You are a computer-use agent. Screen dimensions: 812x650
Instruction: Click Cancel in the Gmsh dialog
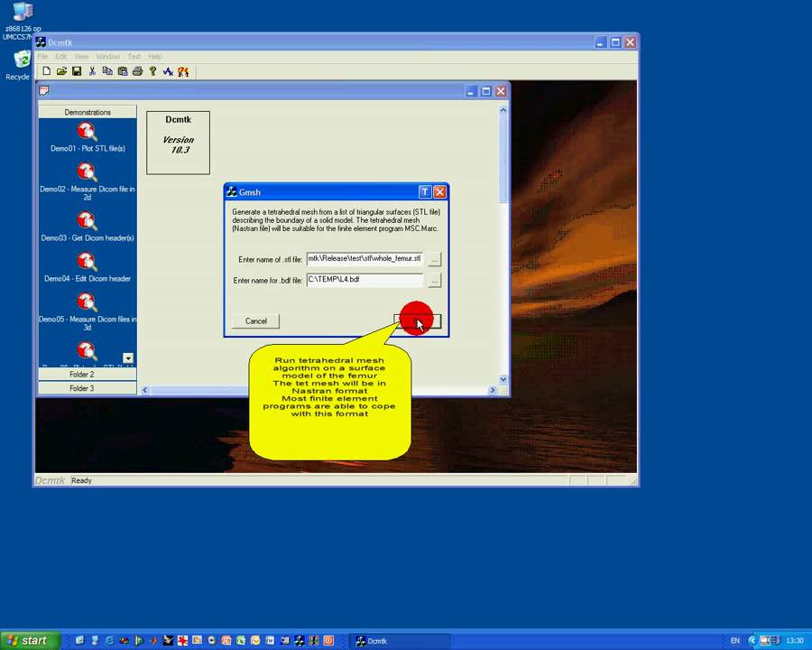tap(256, 320)
